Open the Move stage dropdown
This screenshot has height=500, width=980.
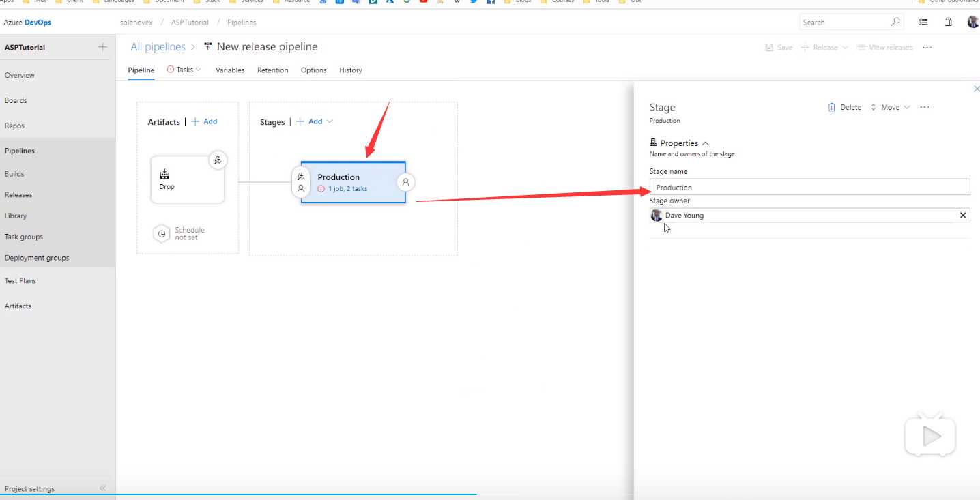tap(890, 107)
